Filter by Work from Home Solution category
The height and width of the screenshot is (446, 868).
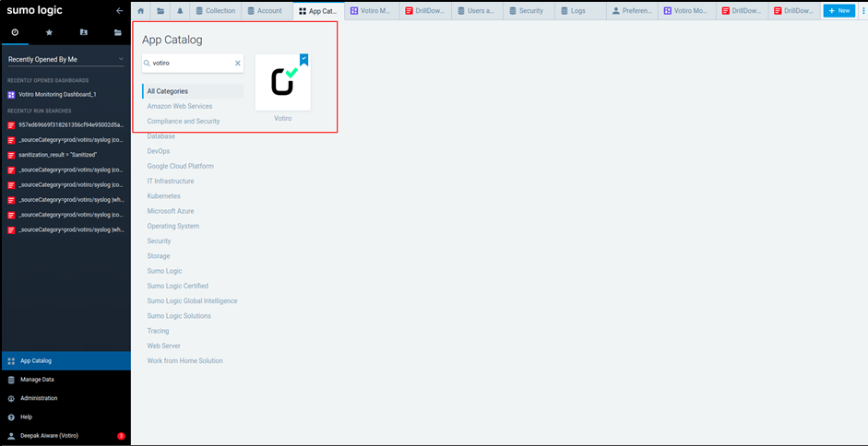184,360
